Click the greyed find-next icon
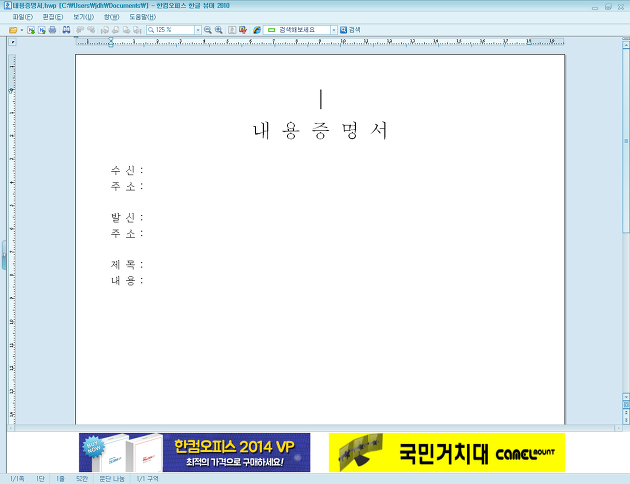630x484 pixels. (80, 30)
